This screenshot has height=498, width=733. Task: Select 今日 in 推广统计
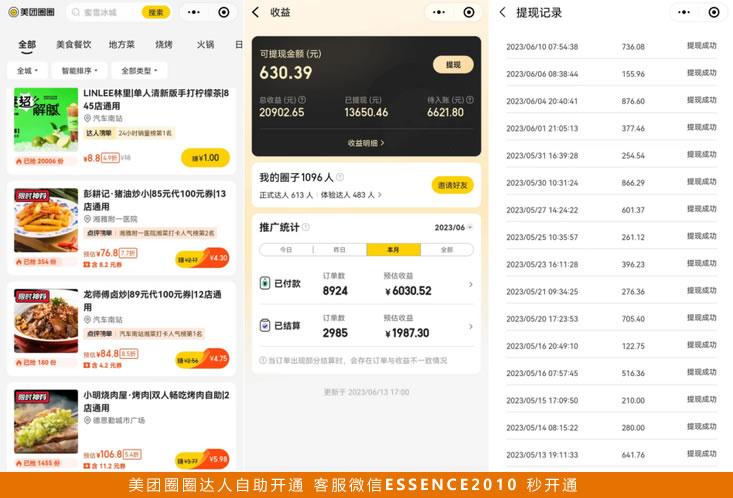(x=286, y=250)
